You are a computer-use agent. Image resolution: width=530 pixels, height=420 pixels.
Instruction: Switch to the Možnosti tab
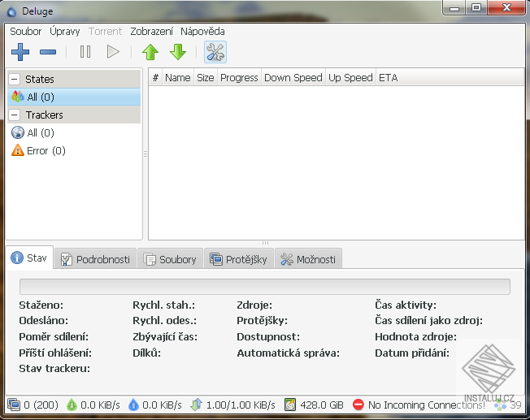click(308, 259)
